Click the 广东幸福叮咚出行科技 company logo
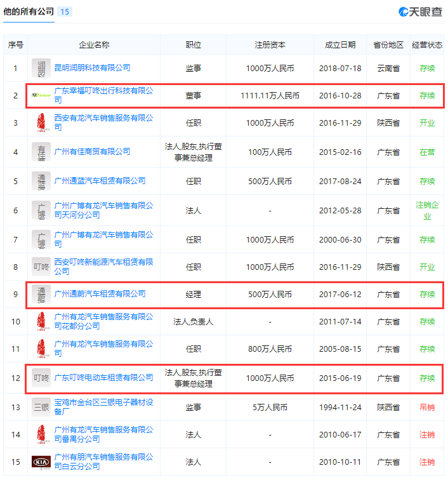This screenshot has height=480, width=448. [x=41, y=95]
